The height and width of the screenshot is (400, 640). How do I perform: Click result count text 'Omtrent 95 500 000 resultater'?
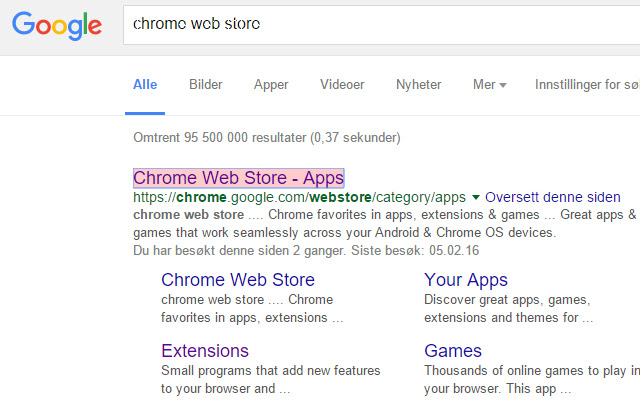click(220, 138)
